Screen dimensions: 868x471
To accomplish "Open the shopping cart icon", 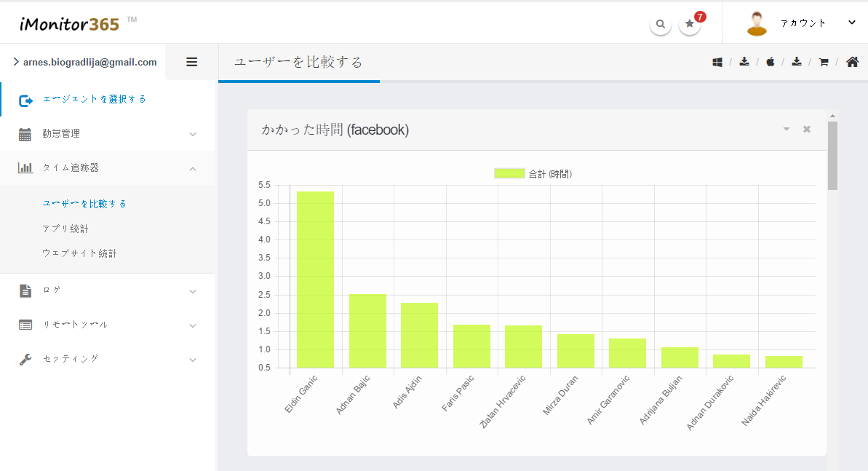I will [x=824, y=62].
